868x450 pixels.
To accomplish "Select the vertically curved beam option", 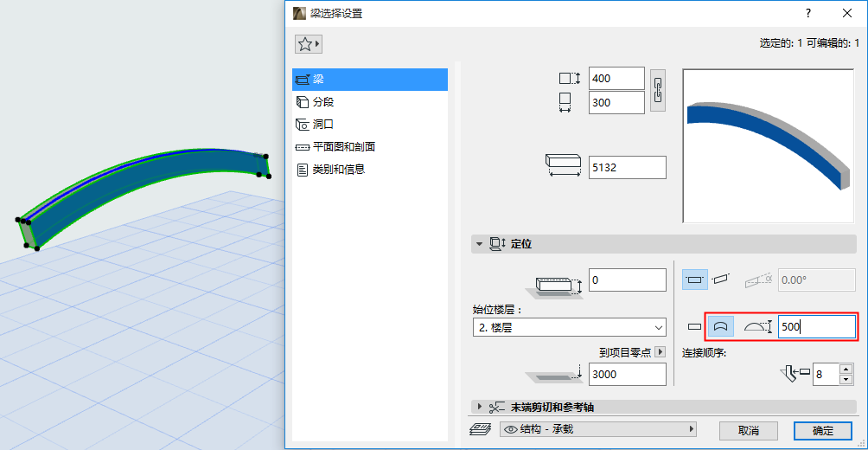I will tap(720, 326).
